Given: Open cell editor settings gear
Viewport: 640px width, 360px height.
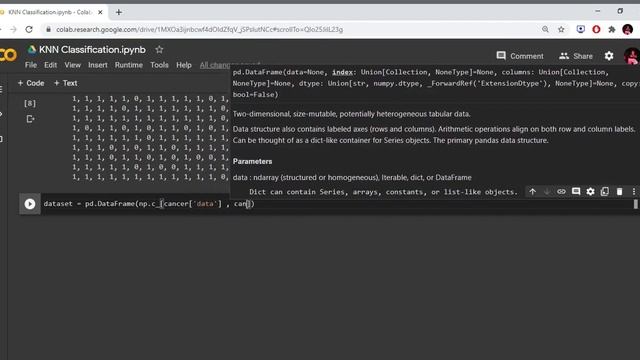Looking at the screenshot, I should [590, 191].
